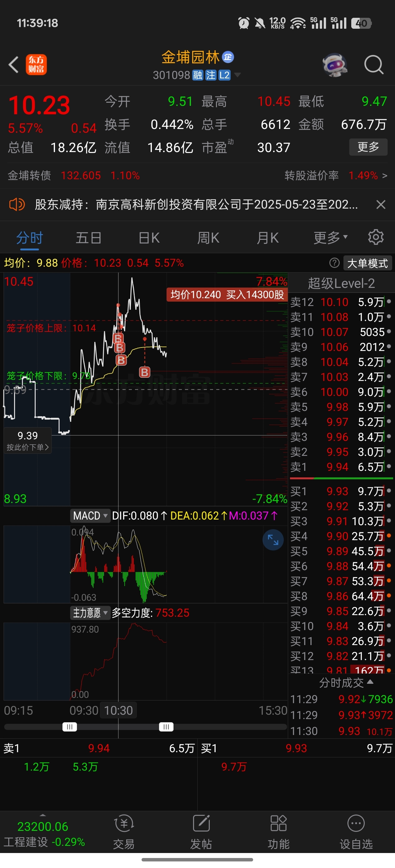Open the robot assistant avatar
The image size is (395, 868).
(x=335, y=64)
